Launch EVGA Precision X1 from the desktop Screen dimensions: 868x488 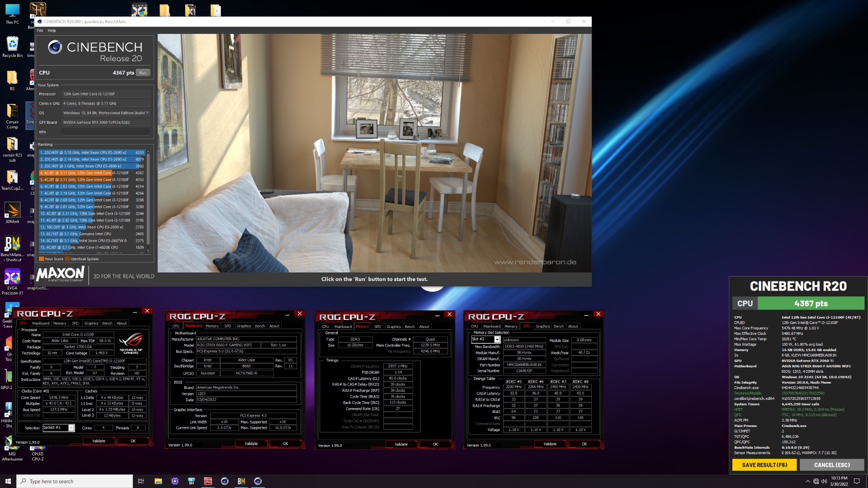click(x=12, y=282)
